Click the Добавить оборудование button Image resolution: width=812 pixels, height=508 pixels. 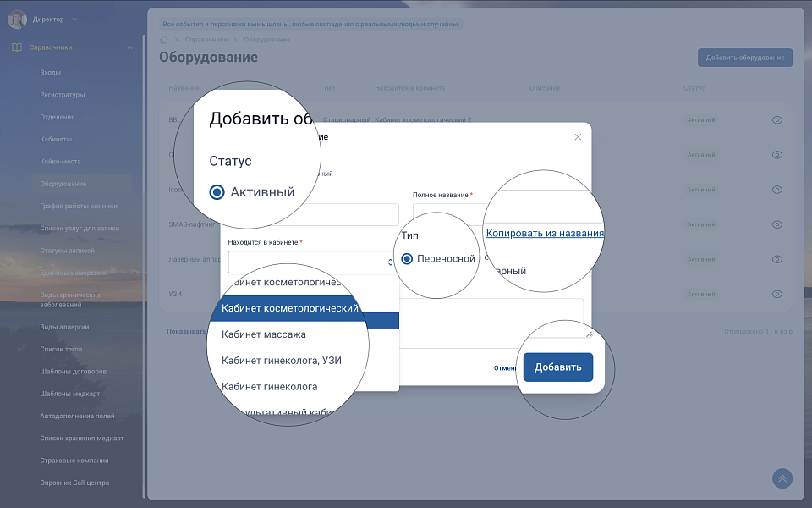coord(744,58)
